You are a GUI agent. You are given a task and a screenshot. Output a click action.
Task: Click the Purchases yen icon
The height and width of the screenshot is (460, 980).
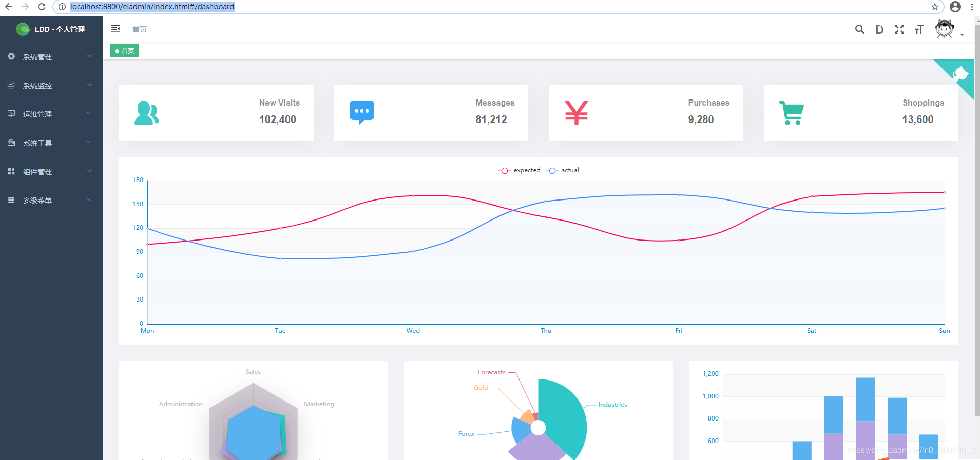point(577,113)
